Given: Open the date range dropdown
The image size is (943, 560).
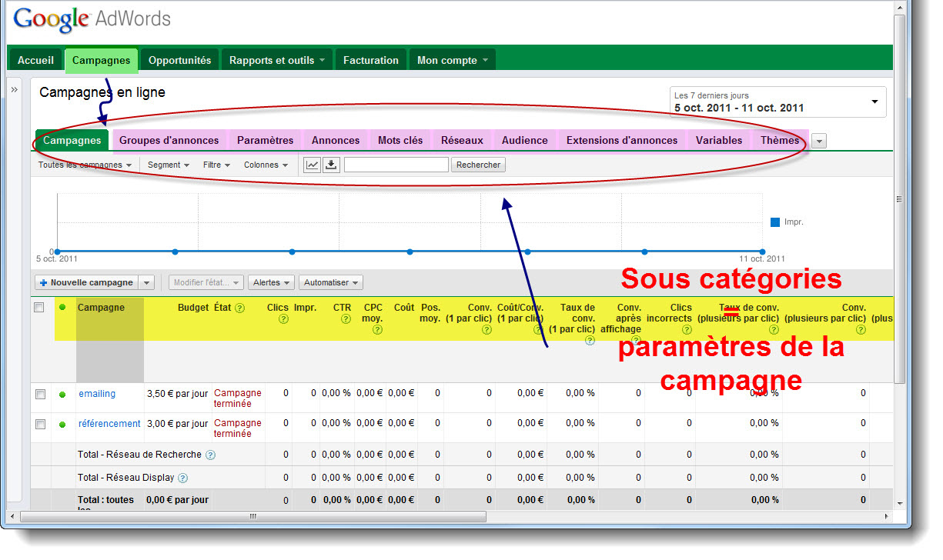Looking at the screenshot, I should click(777, 102).
